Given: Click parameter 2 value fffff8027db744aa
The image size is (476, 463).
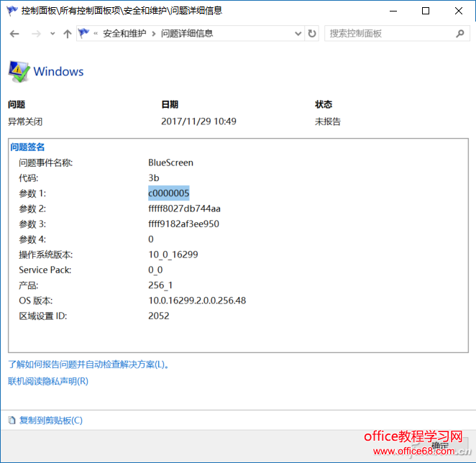Looking at the screenshot, I should click(x=184, y=208).
